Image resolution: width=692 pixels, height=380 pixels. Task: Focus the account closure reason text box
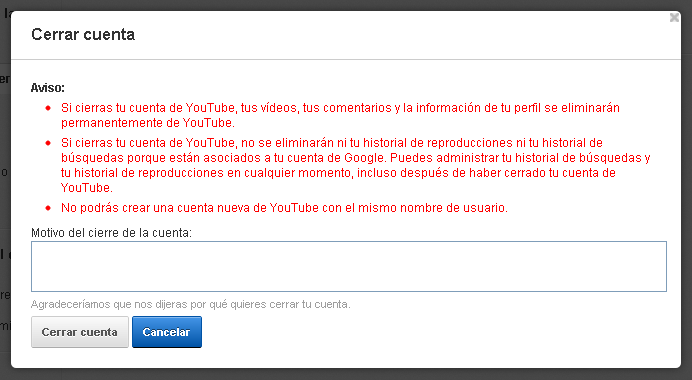pos(349,266)
